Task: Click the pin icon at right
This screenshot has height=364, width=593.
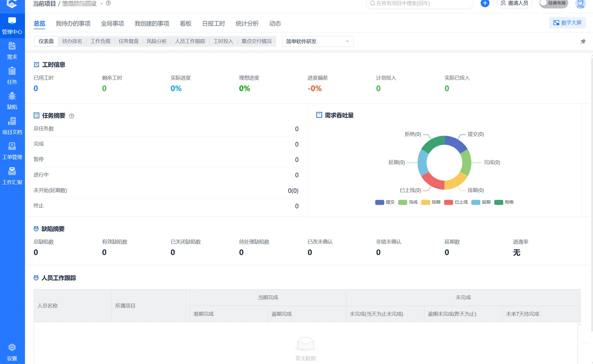Action: (x=583, y=41)
